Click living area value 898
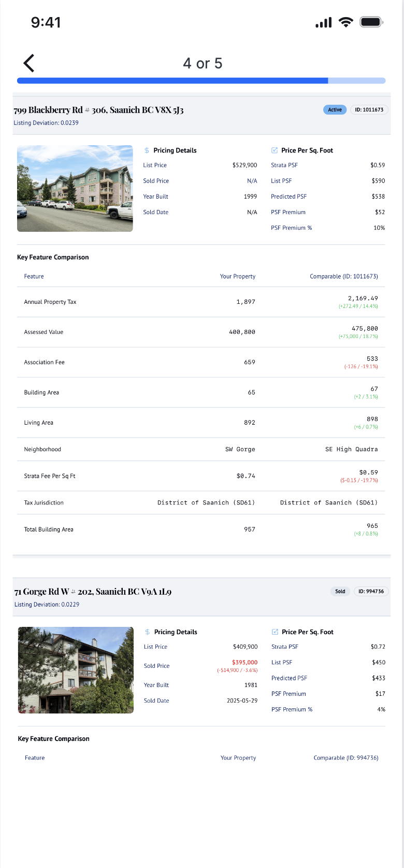The height and width of the screenshot is (868, 404). pos(372,419)
